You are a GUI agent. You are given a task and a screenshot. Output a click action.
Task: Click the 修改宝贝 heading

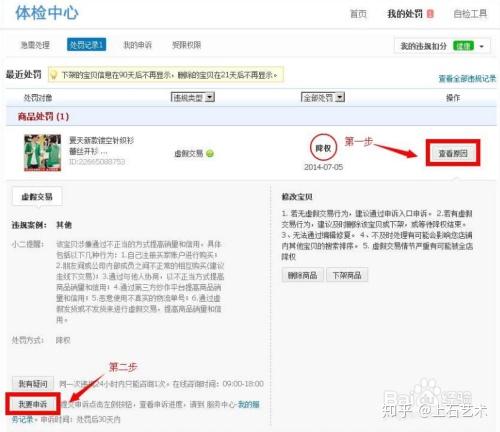pyautogui.click(x=297, y=197)
